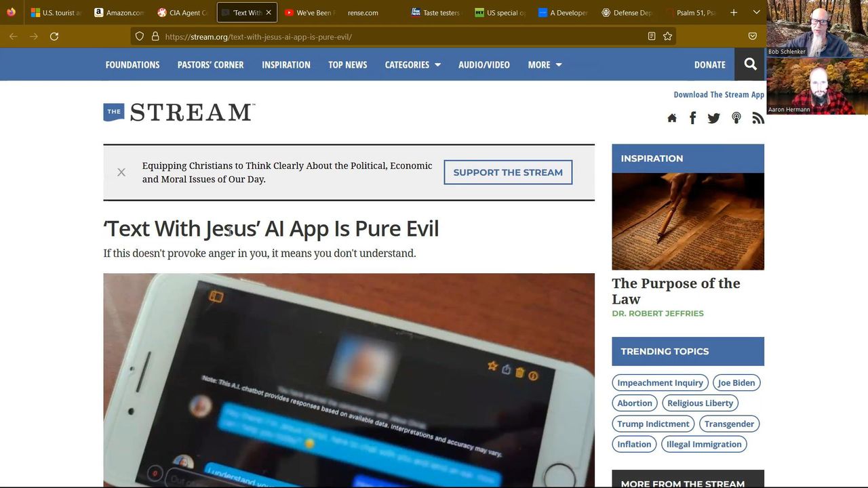Viewport: 868px width, 488px height.
Task: Open Pastors' Corner navigation item
Action: click(x=210, y=64)
